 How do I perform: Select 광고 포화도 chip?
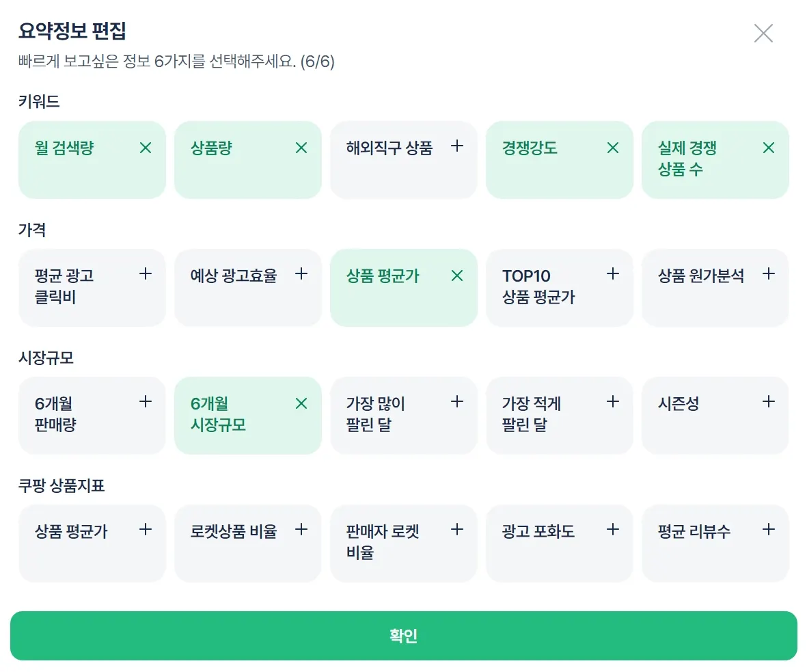(x=559, y=543)
